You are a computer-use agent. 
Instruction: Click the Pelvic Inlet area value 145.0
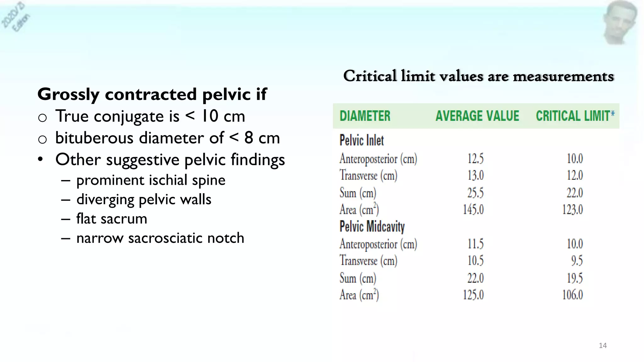pos(473,210)
